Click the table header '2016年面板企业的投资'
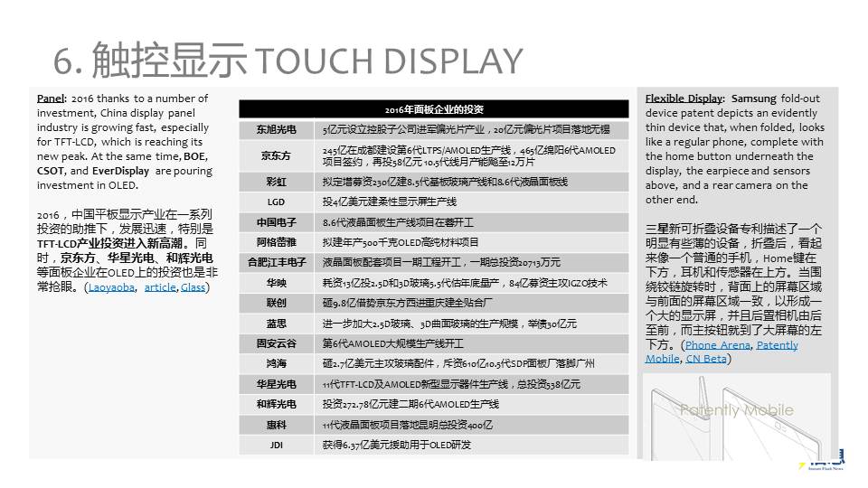 pos(433,109)
